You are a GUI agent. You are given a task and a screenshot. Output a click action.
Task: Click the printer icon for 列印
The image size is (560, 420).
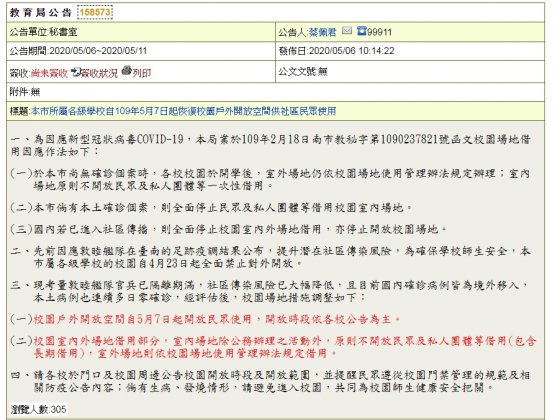pyautogui.click(x=127, y=71)
